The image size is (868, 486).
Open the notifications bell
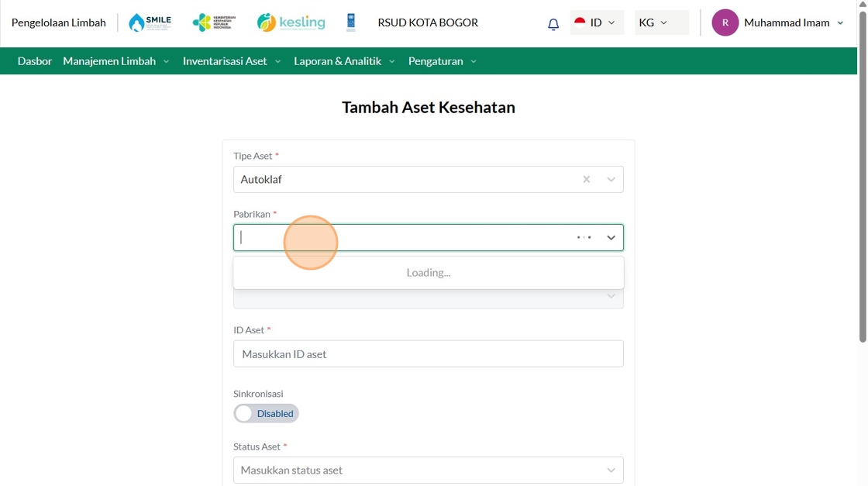tap(553, 24)
